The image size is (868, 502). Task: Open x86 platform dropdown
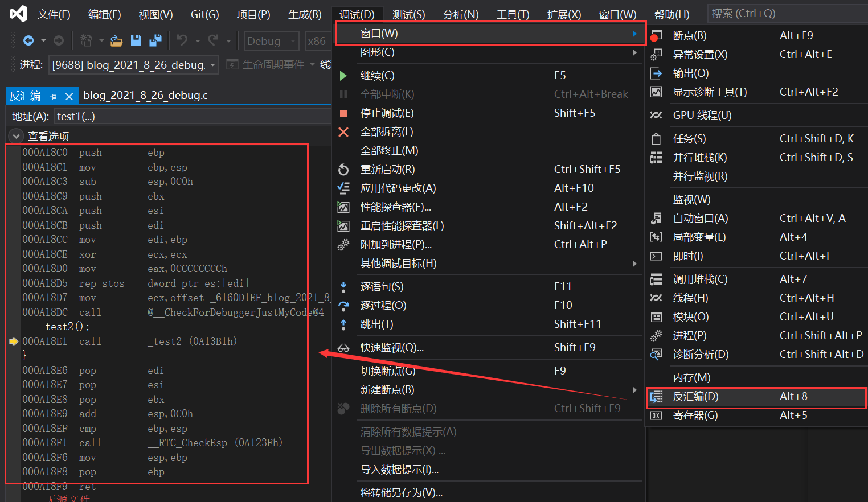click(318, 41)
